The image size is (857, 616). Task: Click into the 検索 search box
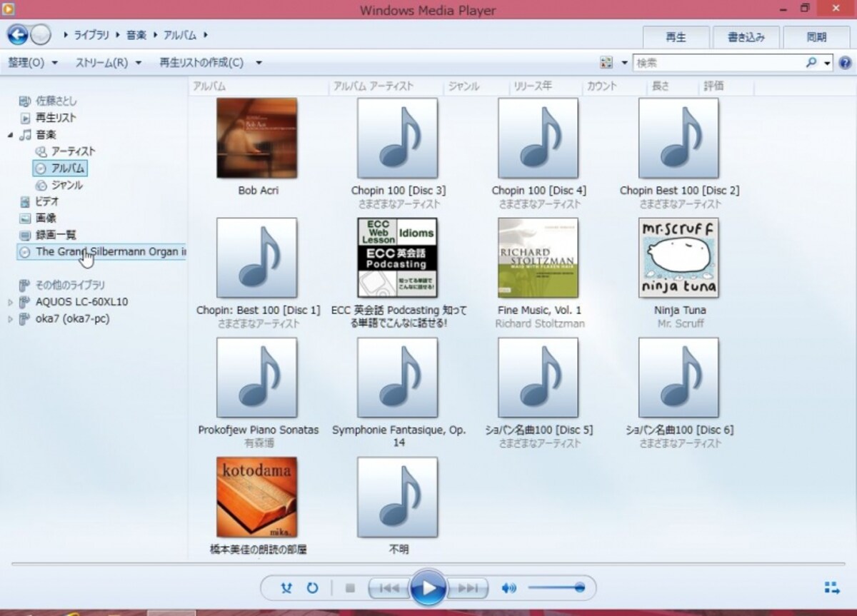718,63
